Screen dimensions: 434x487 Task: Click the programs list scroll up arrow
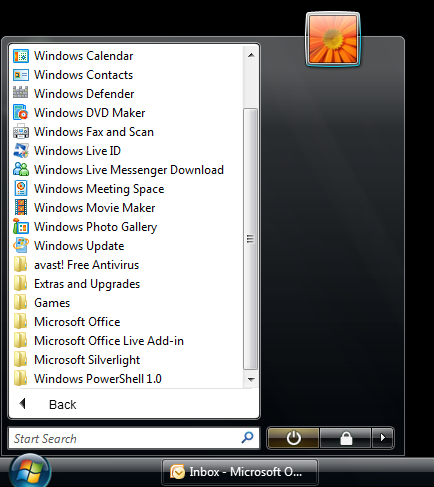point(251,55)
